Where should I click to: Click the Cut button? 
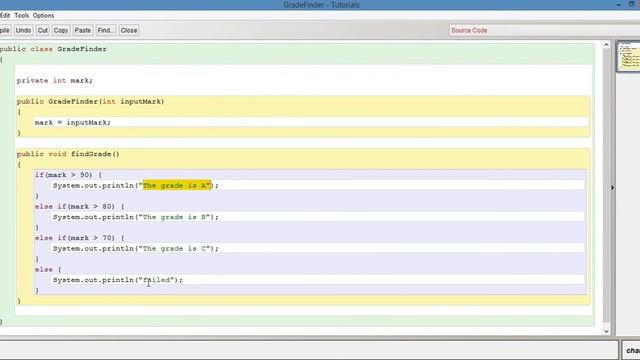42,30
